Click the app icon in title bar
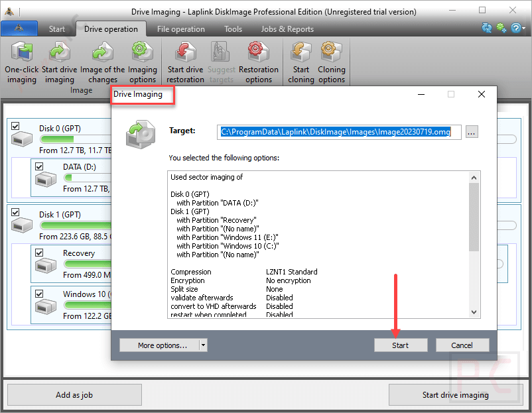The width and height of the screenshot is (532, 413). (9, 12)
